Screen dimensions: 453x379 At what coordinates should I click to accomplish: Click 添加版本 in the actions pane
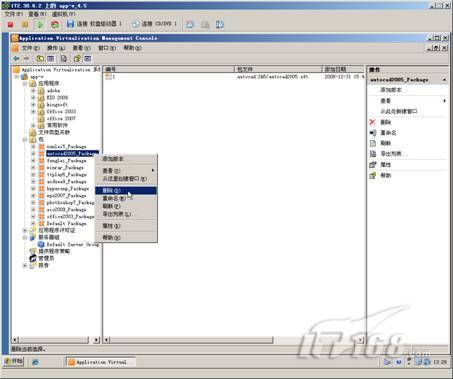point(391,90)
